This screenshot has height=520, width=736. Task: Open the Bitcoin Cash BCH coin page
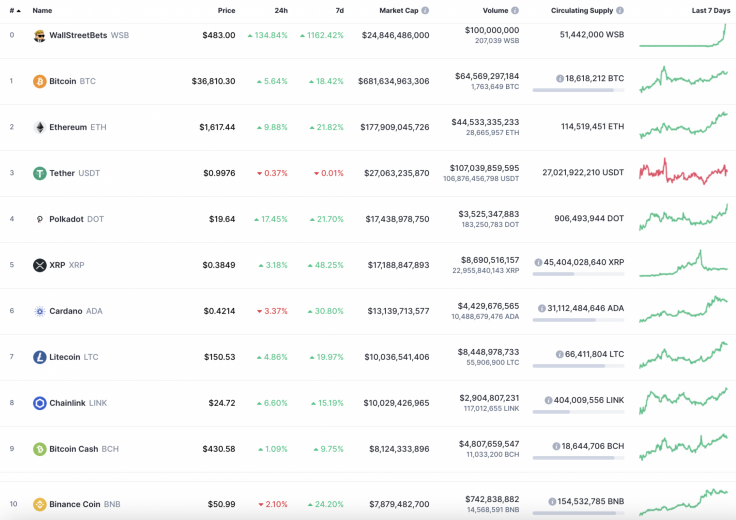[84, 449]
